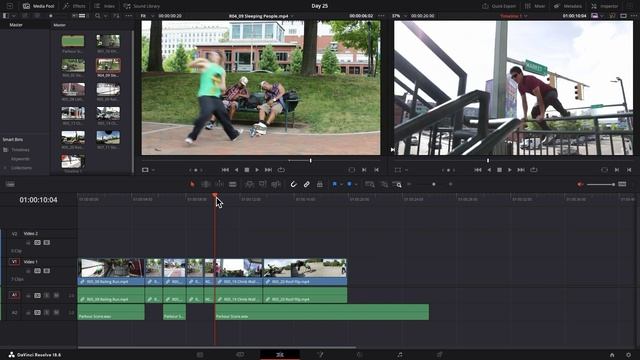Open the Metadata panel
Screen dimensions: 640x360
click(568, 6)
